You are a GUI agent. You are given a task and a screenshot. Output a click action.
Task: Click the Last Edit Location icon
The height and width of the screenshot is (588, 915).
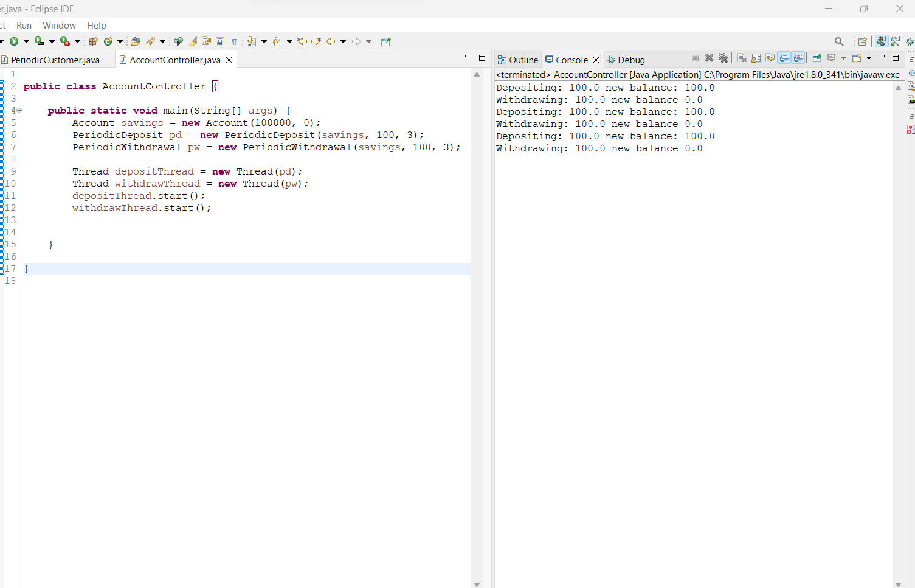point(302,41)
